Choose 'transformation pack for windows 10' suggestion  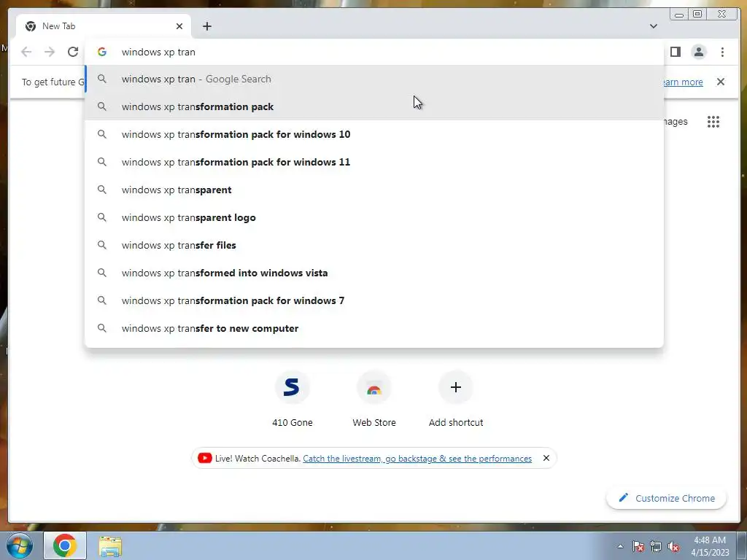click(x=374, y=134)
